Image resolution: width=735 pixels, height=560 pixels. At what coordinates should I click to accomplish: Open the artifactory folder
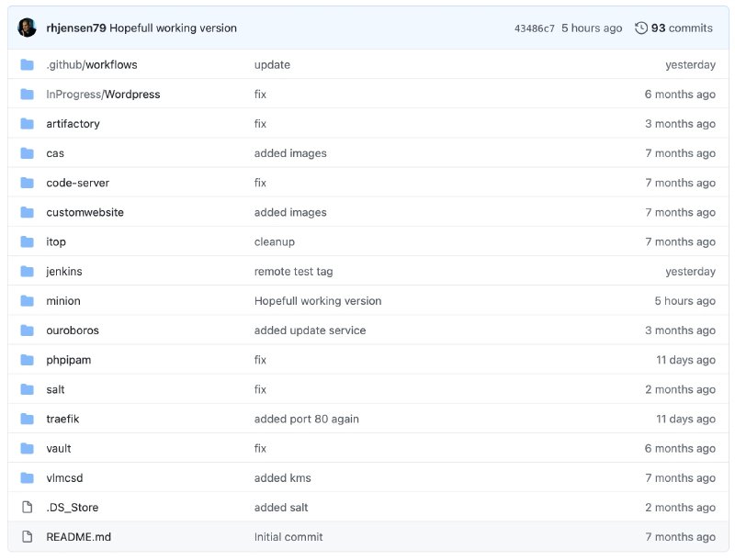click(x=73, y=124)
